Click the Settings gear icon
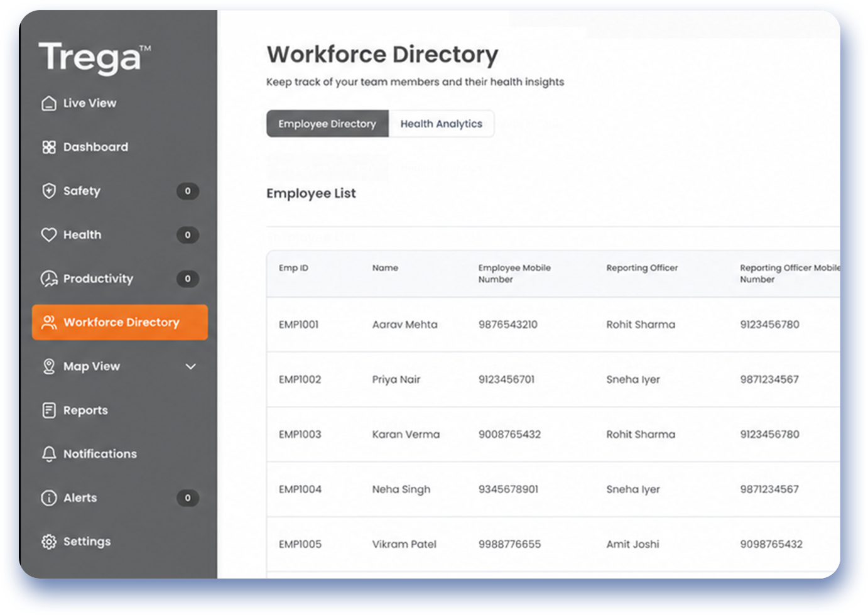This screenshot has width=868, height=615. pos(49,542)
